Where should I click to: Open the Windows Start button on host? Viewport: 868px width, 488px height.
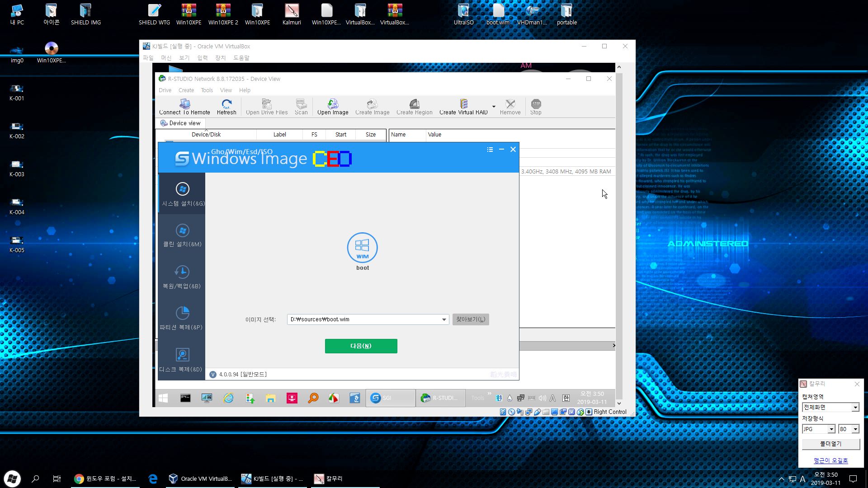point(12,479)
